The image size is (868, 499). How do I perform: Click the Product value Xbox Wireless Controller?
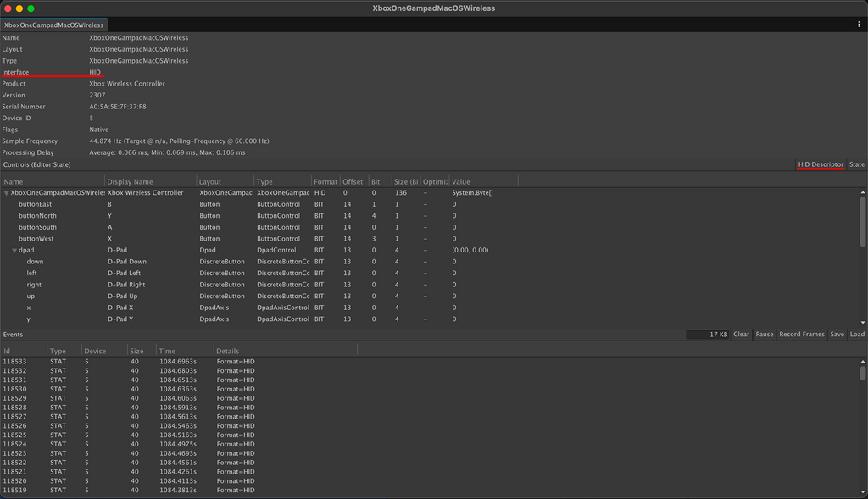pos(127,84)
